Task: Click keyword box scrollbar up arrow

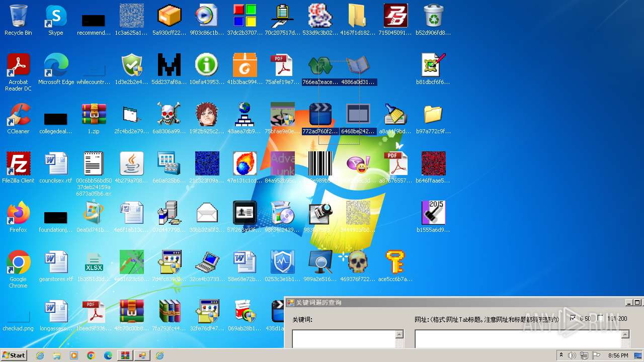Action: pyautogui.click(x=399, y=334)
